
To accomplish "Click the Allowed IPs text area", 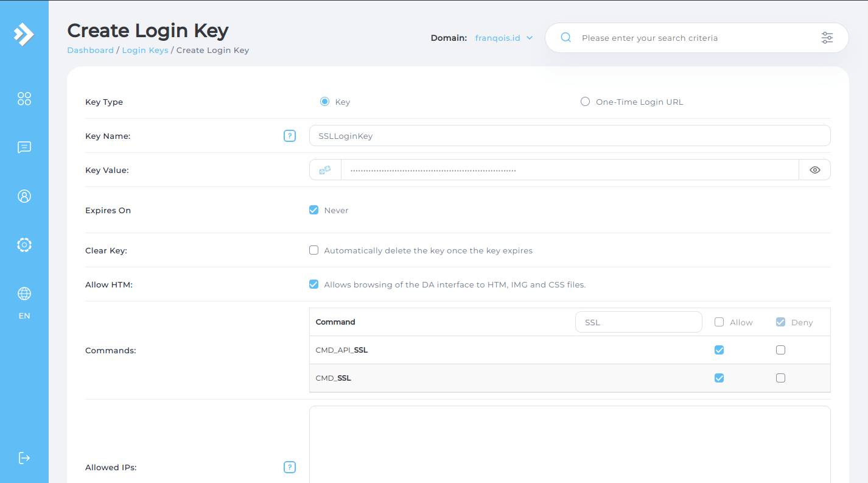I will point(570,445).
